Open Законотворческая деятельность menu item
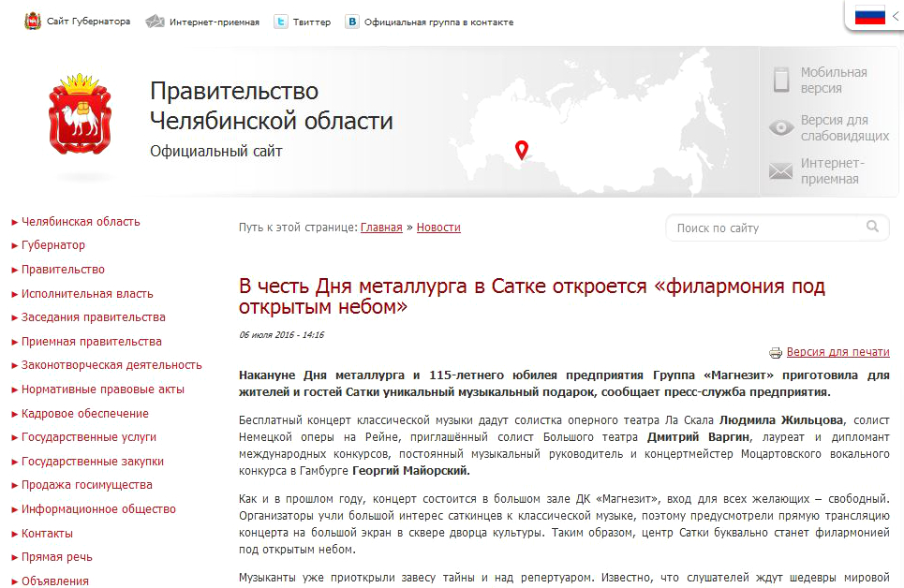Image resolution: width=904 pixels, height=588 pixels. point(111,365)
